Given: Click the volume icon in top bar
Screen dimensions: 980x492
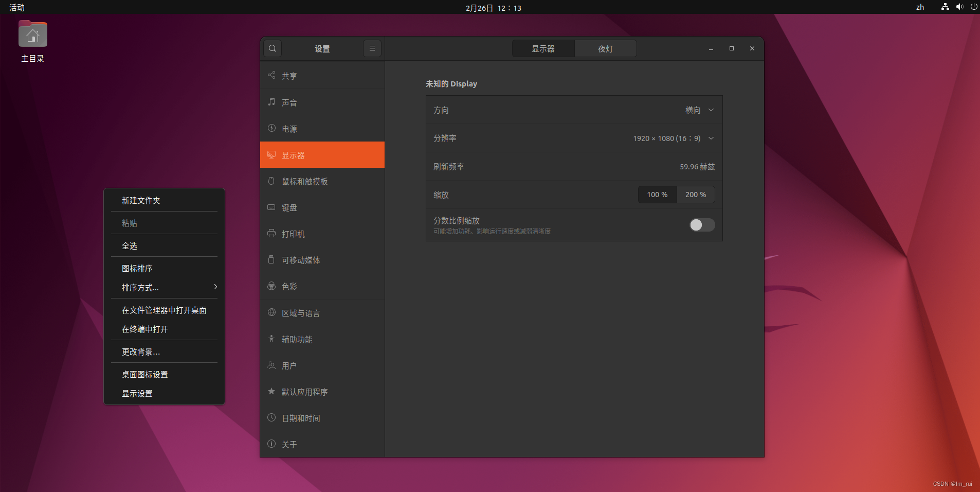Looking at the screenshot, I should 959,7.
